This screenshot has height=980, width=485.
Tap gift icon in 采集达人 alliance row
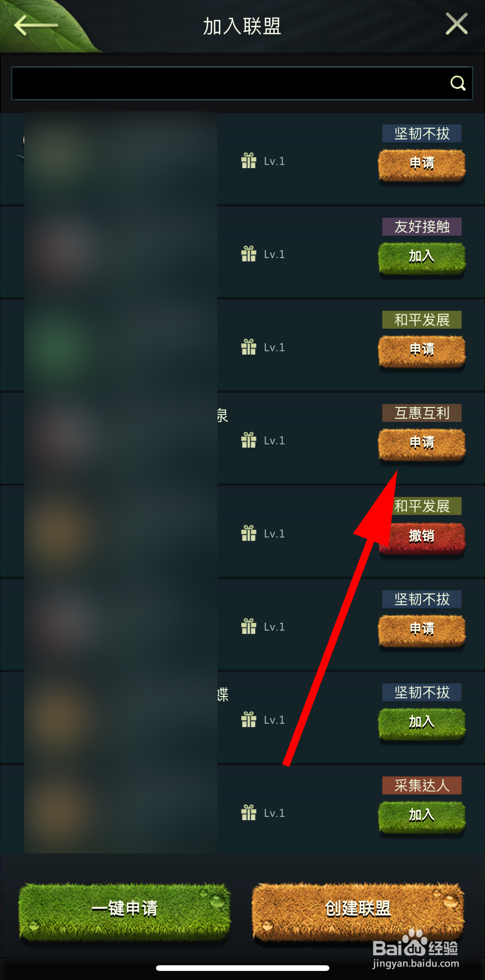point(249,813)
